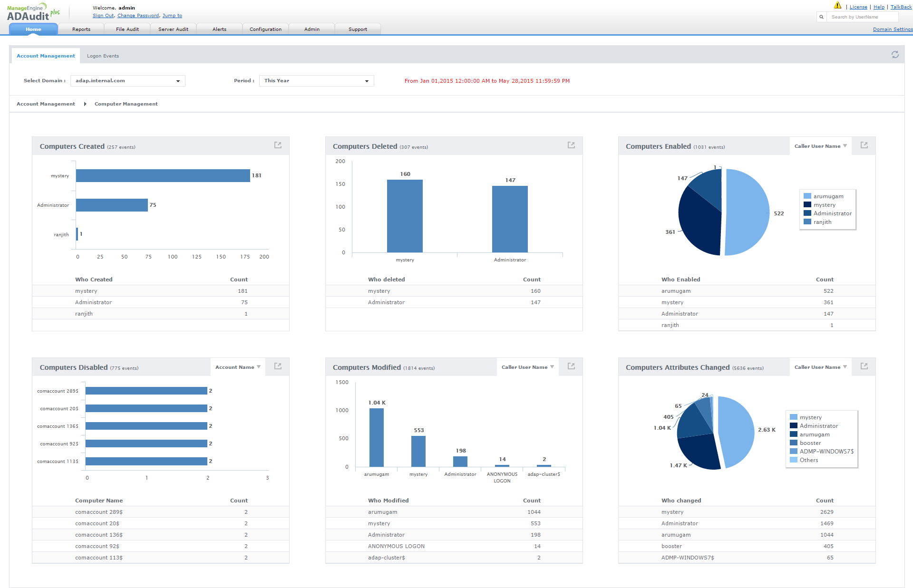Open the Domain Settings link
This screenshot has height=588, width=913.
click(x=893, y=29)
